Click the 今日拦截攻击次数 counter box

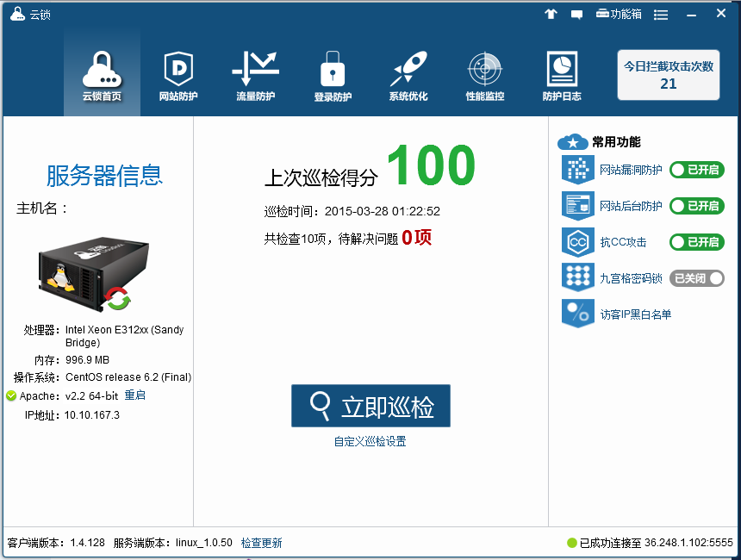pyautogui.click(x=669, y=75)
